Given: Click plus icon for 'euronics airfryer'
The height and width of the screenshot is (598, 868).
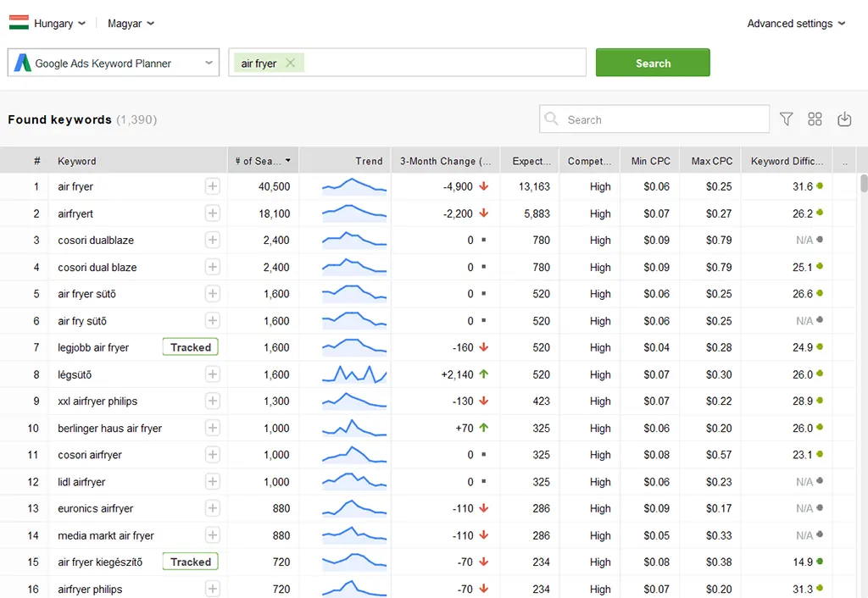Looking at the screenshot, I should (x=212, y=508).
